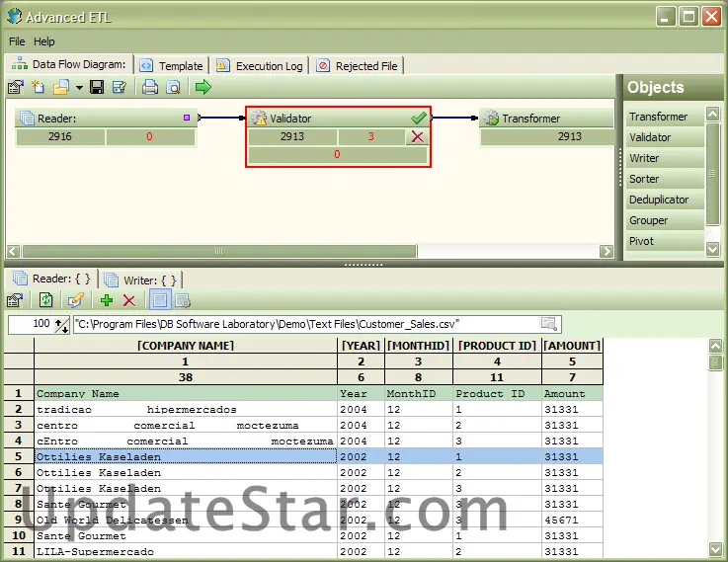Select the [MONTHID] column header
The width and height of the screenshot is (728, 562).
418,346
